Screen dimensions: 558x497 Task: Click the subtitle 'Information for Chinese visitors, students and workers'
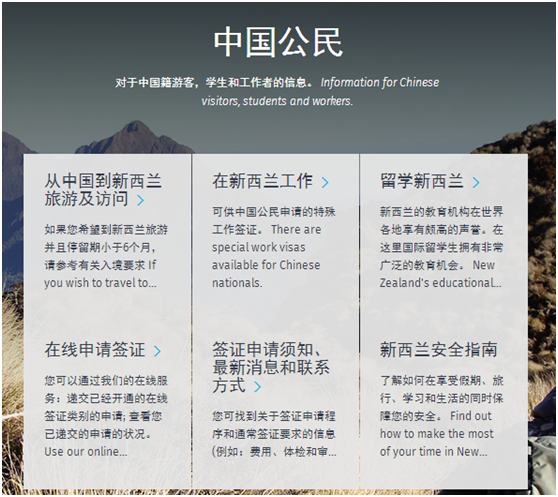coord(320,91)
